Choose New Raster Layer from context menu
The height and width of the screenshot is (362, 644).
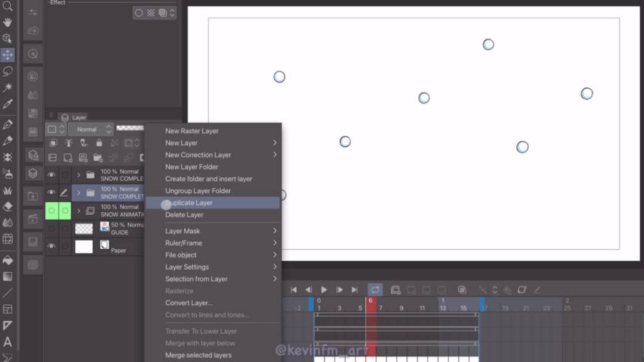pos(213,131)
